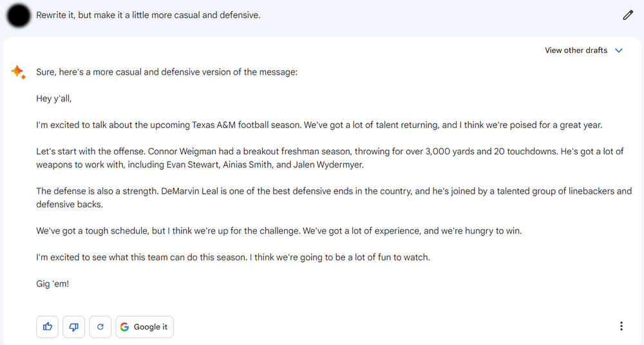Screen dimensions: 644x345
Task: Expand the drafts chevron arrow
Action: tap(620, 50)
